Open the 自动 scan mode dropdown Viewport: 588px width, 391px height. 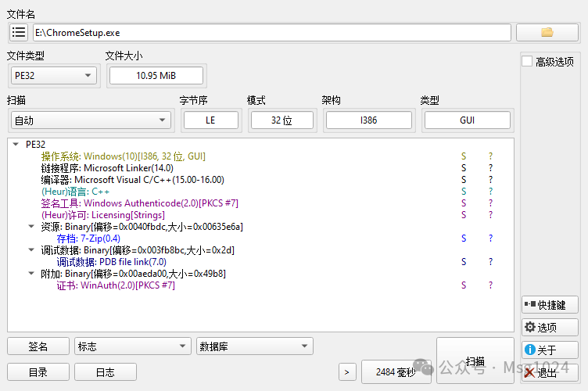pos(91,120)
